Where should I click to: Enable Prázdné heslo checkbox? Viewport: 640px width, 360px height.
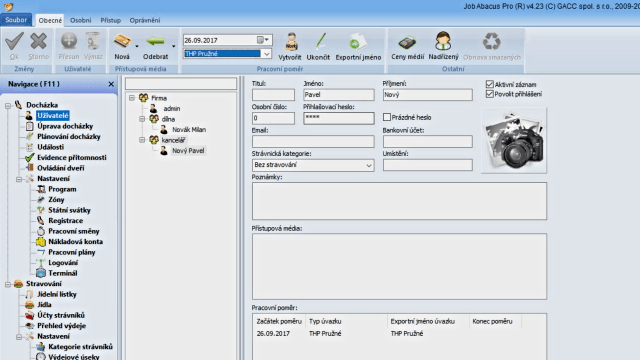[387, 118]
